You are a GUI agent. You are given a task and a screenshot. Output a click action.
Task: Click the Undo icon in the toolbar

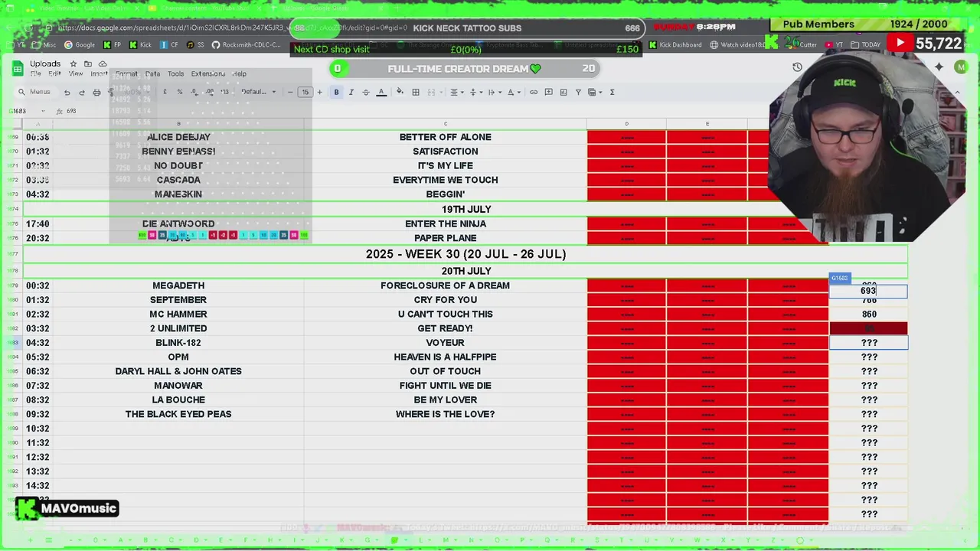67,93
